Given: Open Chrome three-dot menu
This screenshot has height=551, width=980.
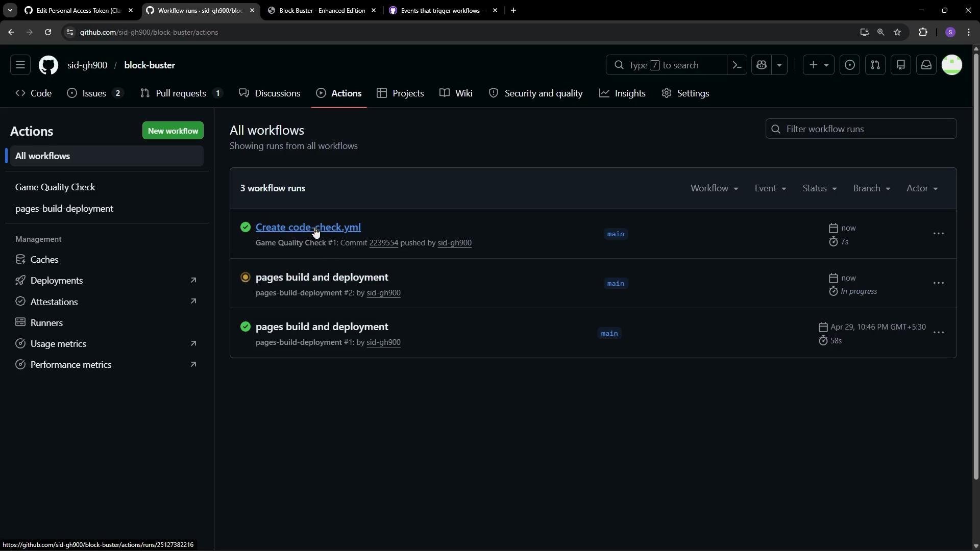Looking at the screenshot, I should [x=969, y=32].
